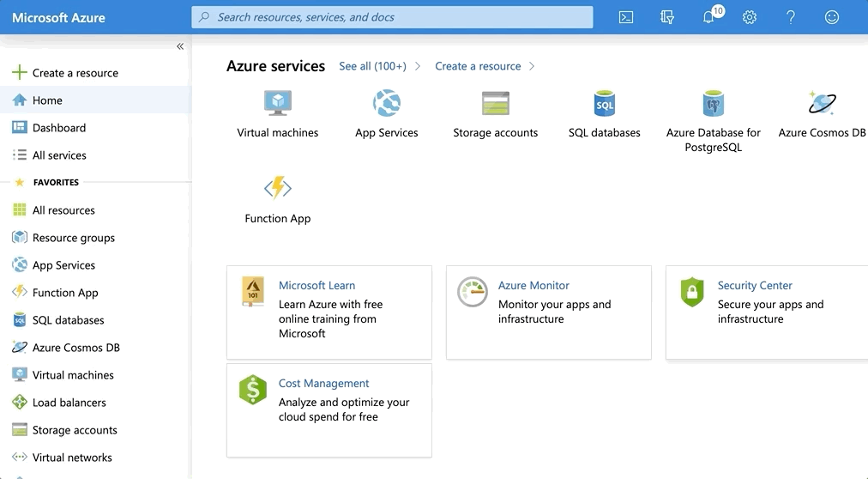Launch the Function App service icon
868x479 pixels.
pyautogui.click(x=278, y=189)
